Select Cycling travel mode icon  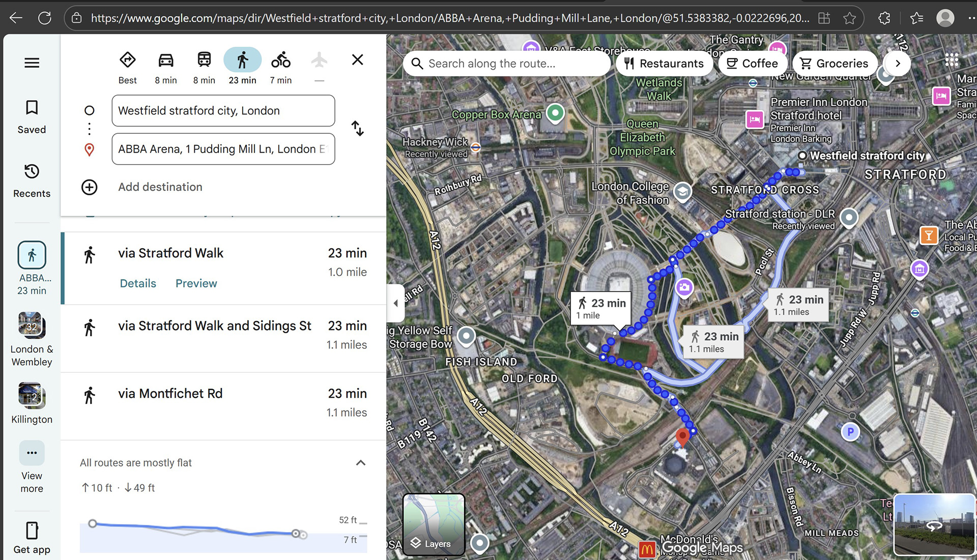(x=280, y=61)
